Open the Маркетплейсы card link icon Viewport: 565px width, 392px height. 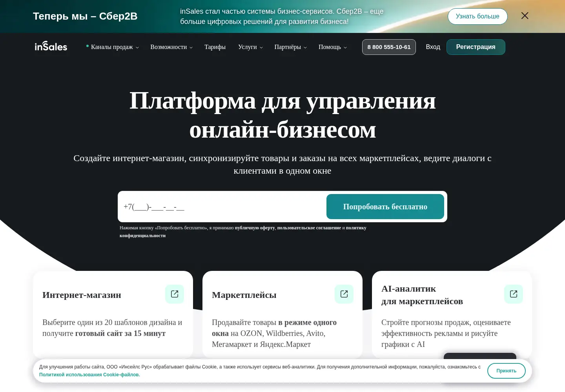[344, 294]
